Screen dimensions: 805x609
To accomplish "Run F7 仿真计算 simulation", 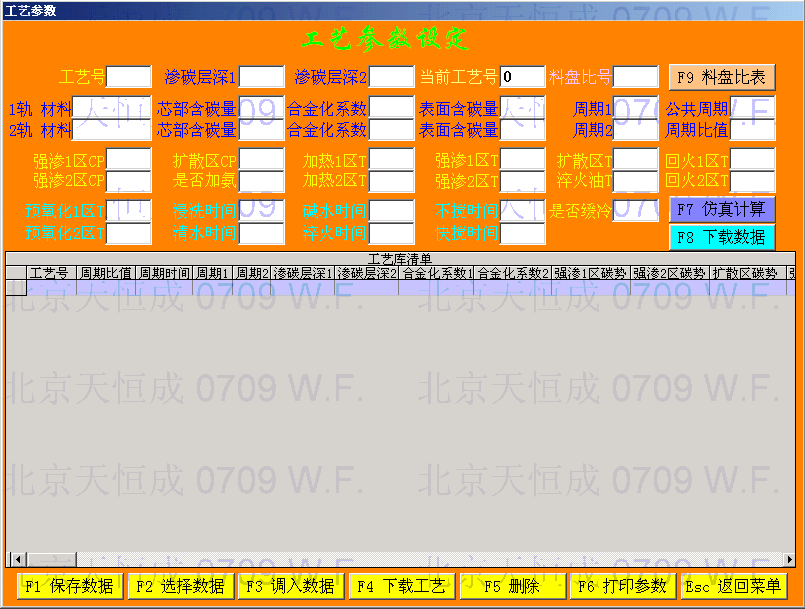I will (722, 210).
